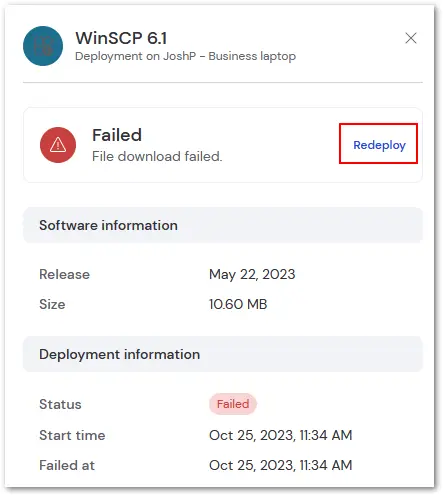
Task: Click the WinSCP round app icon
Action: point(43,46)
